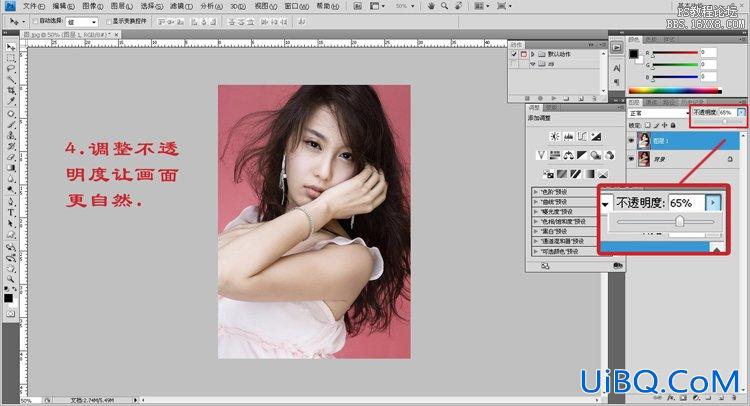
Task: Launch Bridge from the application bar
Action: pos(357,6)
